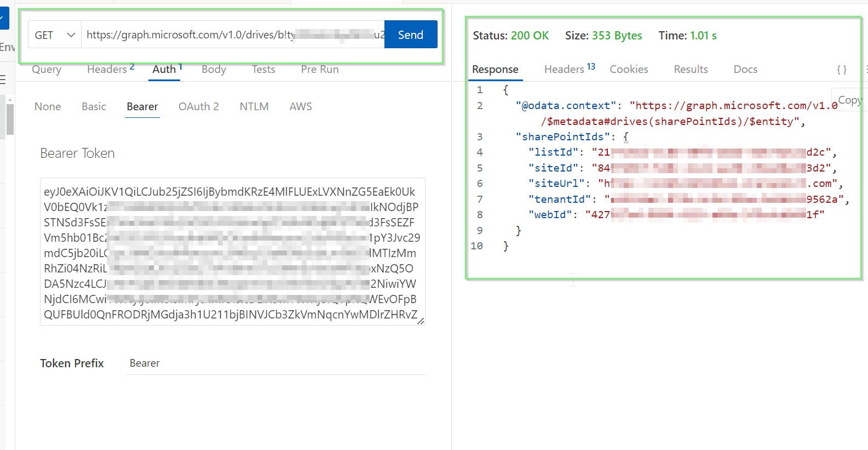Pick the NTLM auth type

[x=254, y=107]
